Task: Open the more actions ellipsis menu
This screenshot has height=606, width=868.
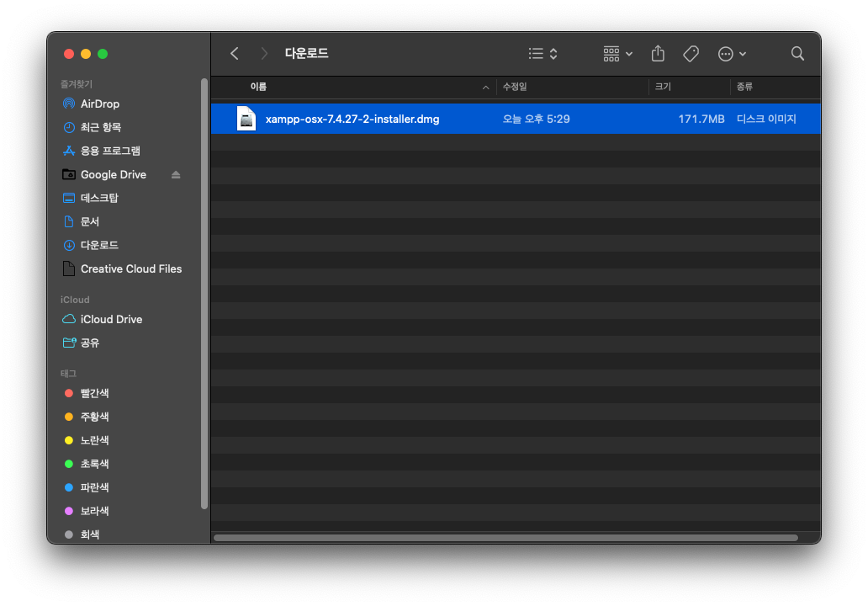Action: [732, 54]
